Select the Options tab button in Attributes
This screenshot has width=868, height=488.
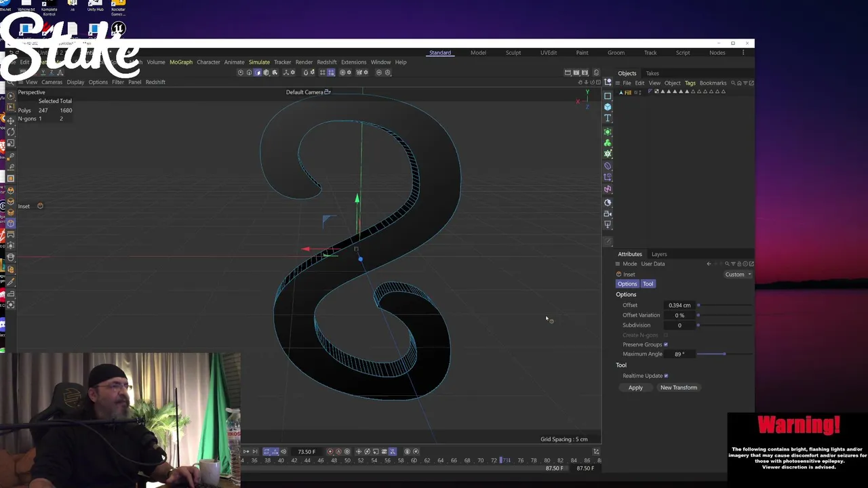point(627,284)
